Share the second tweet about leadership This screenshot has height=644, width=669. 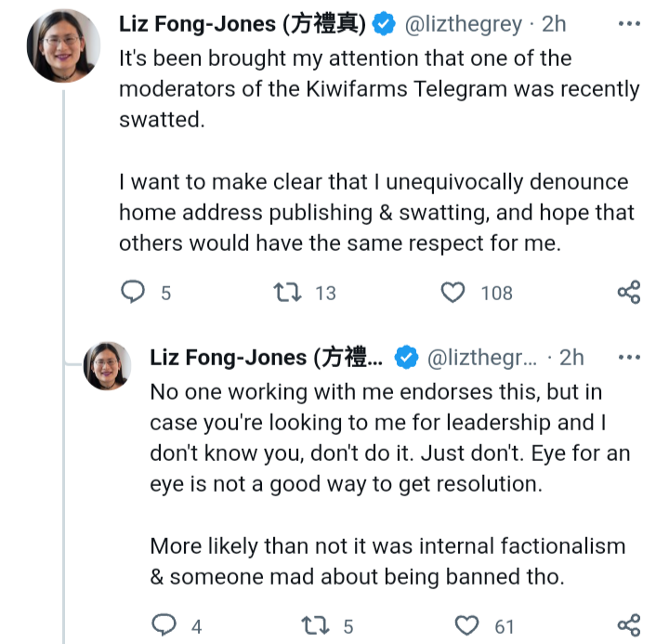click(x=629, y=624)
